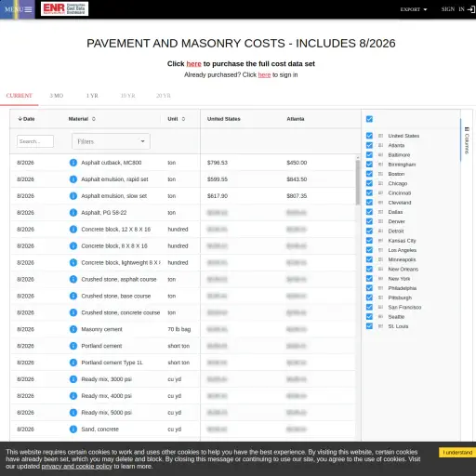The height and width of the screenshot is (476, 476).
Task: Uncheck the Birmingham column checkbox
Action: pos(369,165)
